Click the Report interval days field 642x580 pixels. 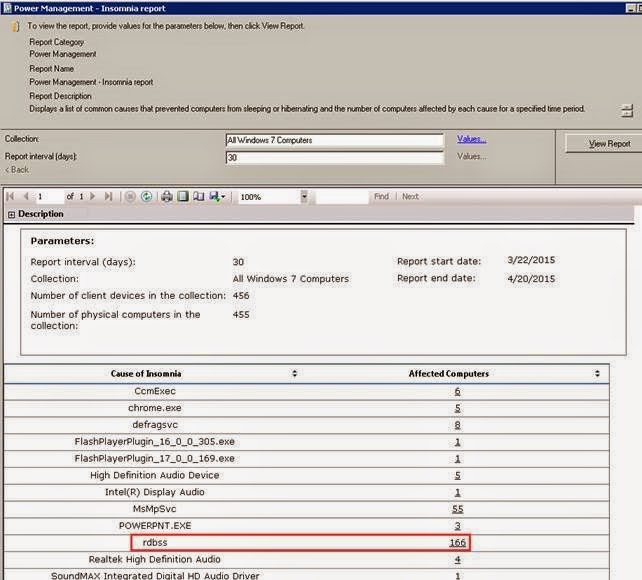(335, 158)
